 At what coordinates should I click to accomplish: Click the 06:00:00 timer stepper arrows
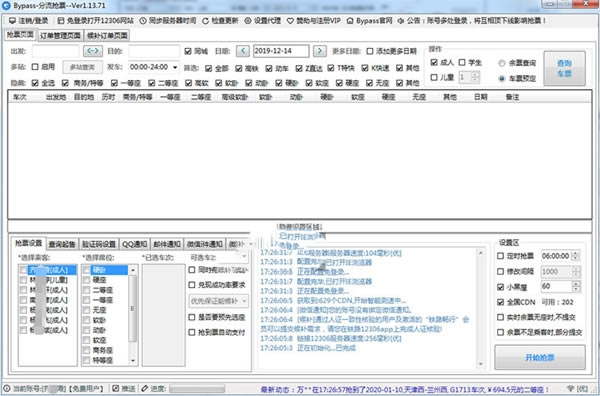click(x=576, y=256)
